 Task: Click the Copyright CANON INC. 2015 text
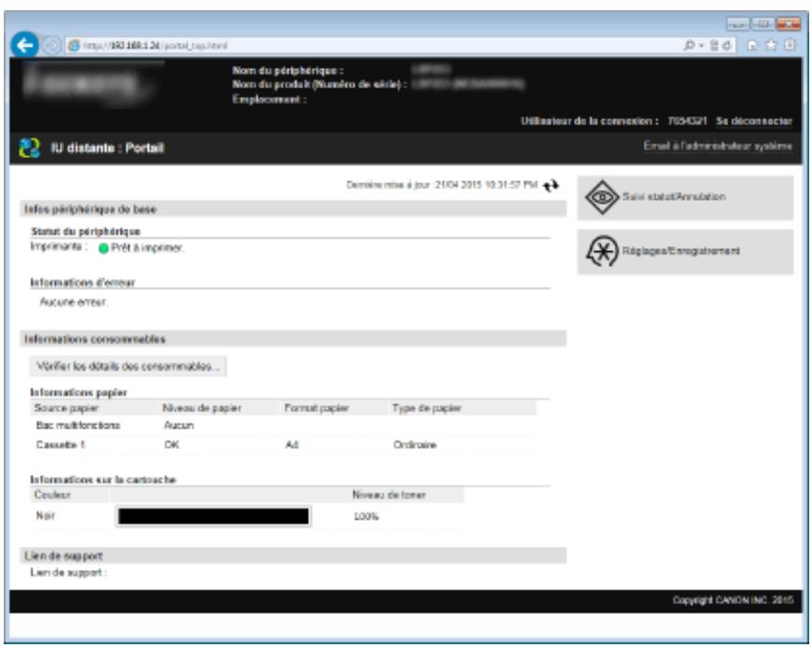[x=733, y=601]
